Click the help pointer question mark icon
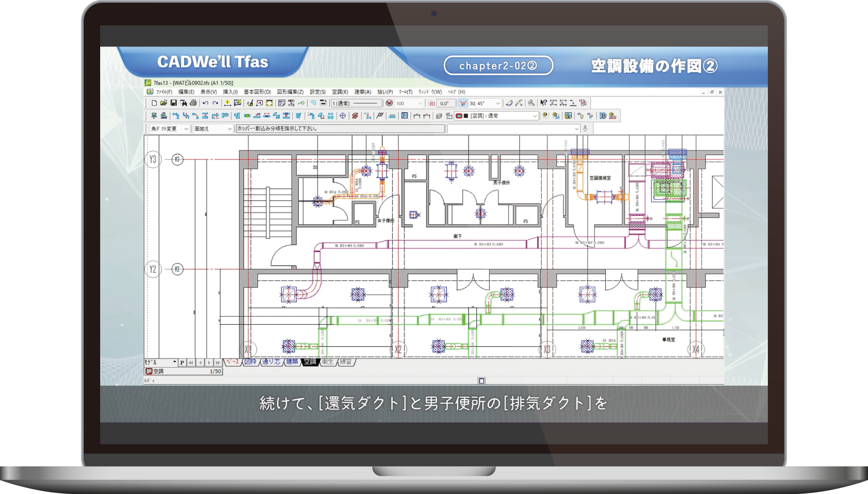Image resolution: width=868 pixels, height=494 pixels. [x=544, y=103]
